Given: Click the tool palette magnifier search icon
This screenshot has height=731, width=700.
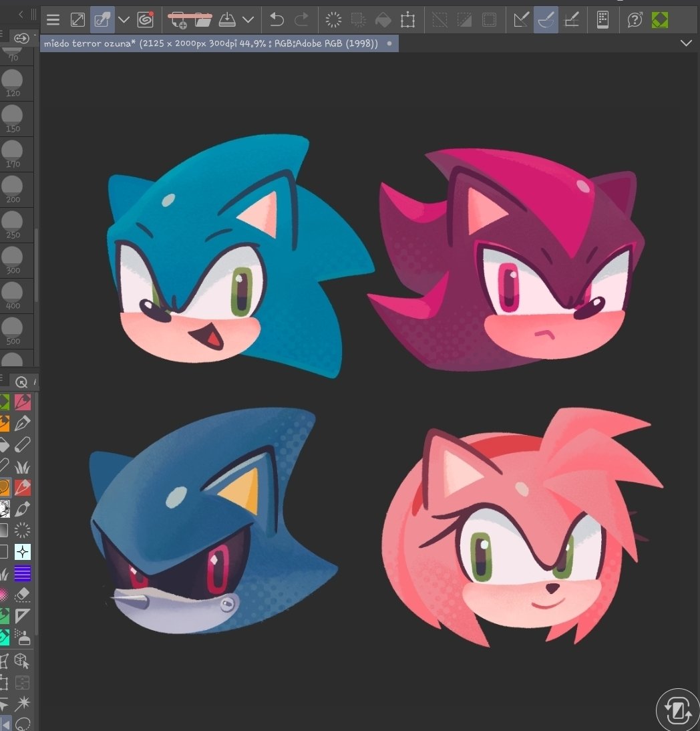Looking at the screenshot, I should (x=21, y=382).
